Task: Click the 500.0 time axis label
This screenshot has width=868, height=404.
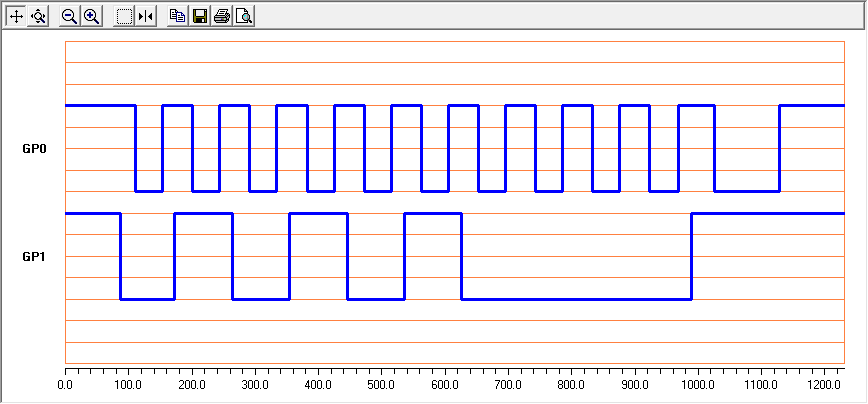Action: pyautogui.click(x=381, y=384)
